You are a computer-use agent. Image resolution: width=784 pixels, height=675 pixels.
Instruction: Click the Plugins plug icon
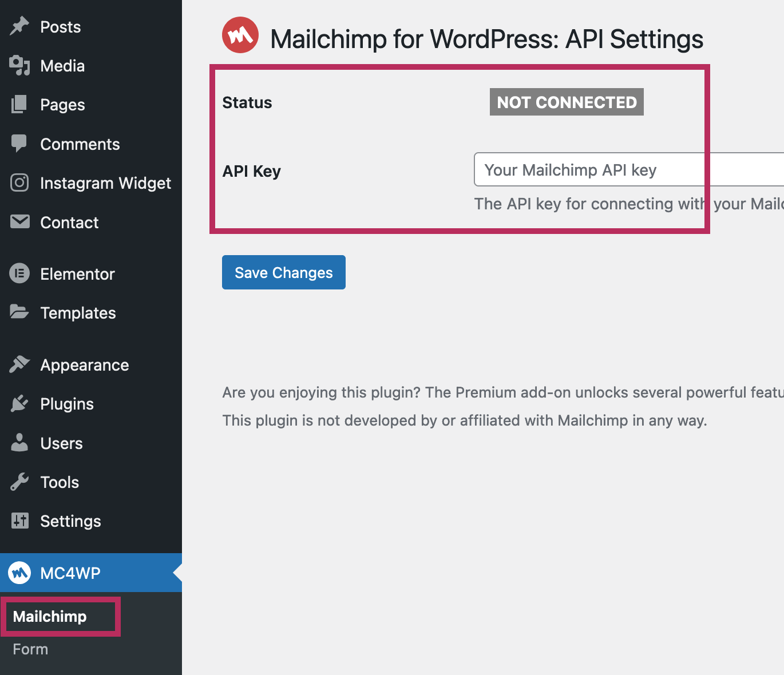(19, 404)
